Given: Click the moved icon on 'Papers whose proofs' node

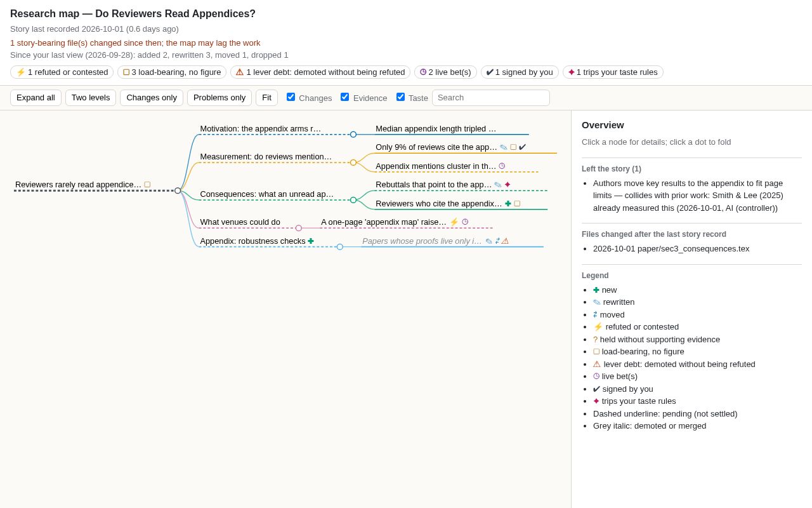Looking at the screenshot, I should point(497,241).
